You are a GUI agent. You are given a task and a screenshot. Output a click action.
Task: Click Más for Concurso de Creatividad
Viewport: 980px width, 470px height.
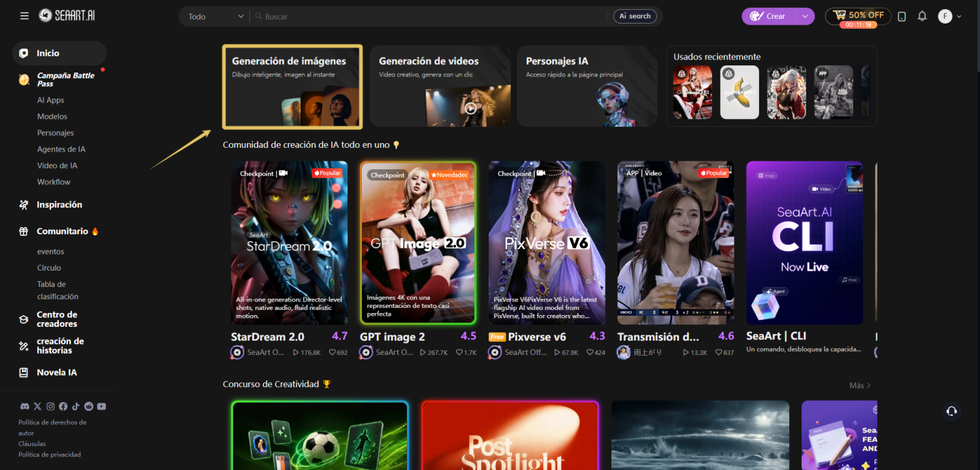tap(860, 386)
